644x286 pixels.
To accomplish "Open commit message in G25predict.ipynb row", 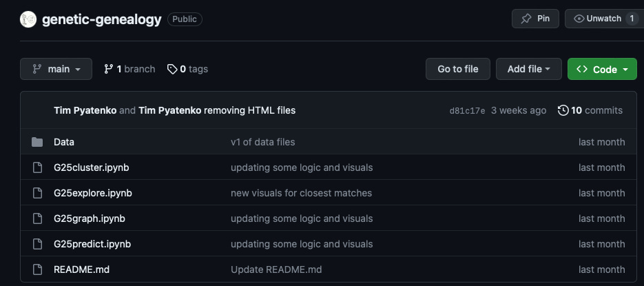I will click(302, 244).
